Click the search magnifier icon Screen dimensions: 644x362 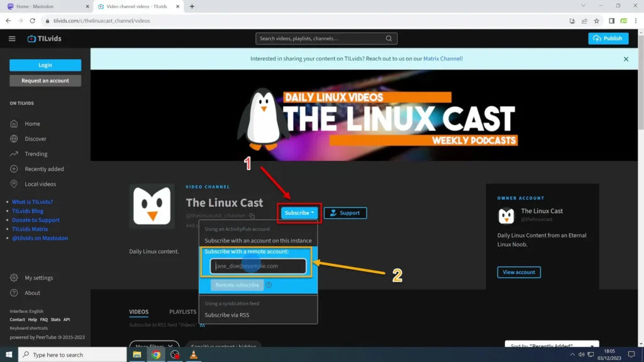click(x=389, y=38)
